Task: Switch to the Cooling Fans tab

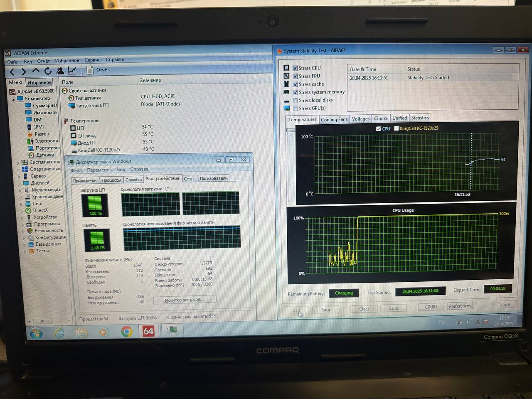Action: (x=334, y=120)
